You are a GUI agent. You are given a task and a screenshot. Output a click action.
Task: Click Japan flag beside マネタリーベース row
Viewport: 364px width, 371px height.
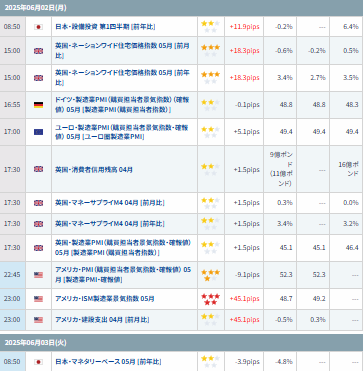click(38, 362)
